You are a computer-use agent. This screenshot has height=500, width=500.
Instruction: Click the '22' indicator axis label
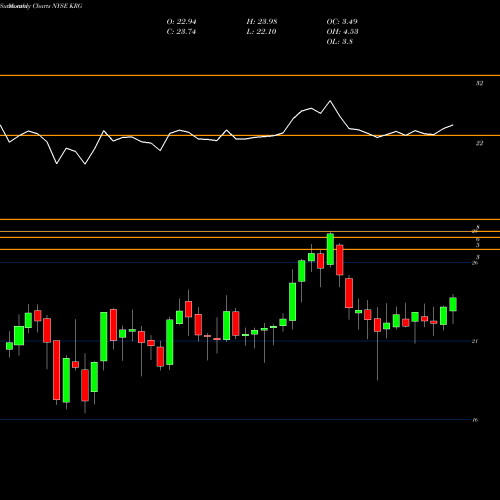(x=479, y=143)
